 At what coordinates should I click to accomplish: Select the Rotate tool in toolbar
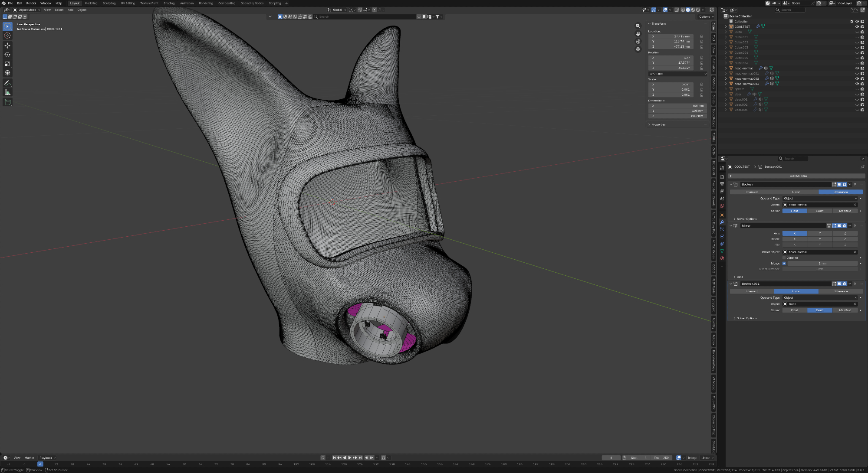pyautogui.click(x=7, y=55)
